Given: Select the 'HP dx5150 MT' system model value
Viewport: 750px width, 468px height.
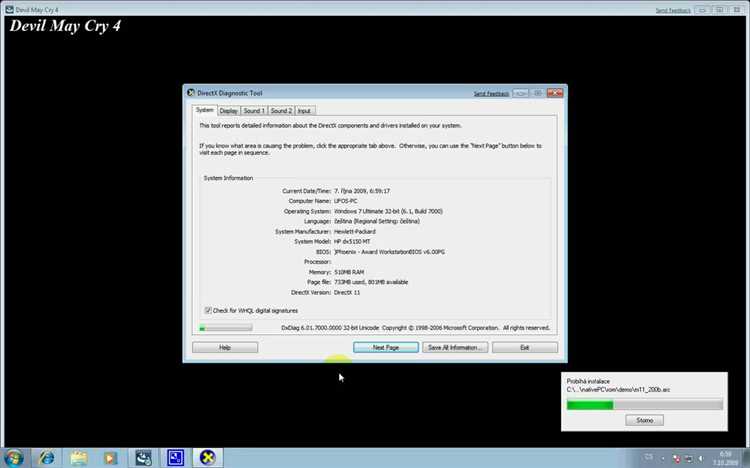Looking at the screenshot, I should tap(352, 242).
